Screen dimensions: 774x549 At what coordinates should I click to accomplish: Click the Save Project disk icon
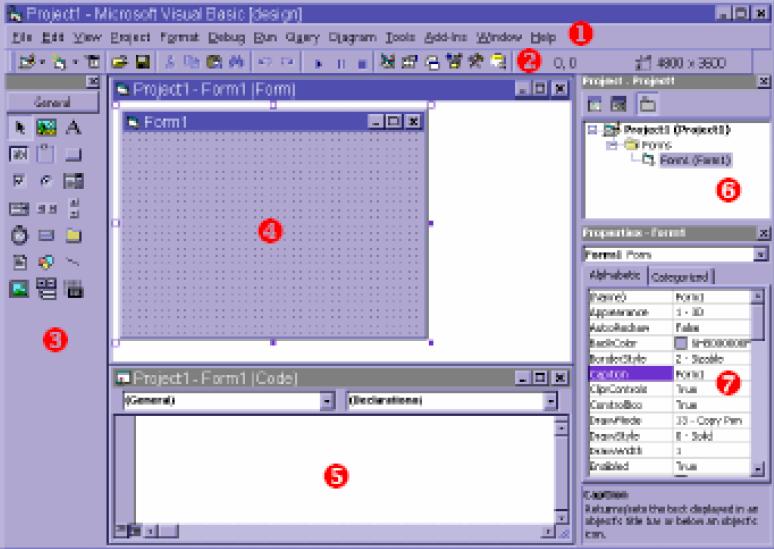click(143, 62)
